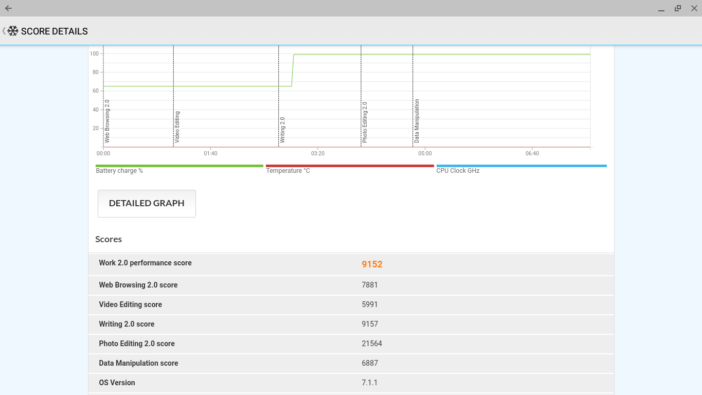Image resolution: width=702 pixels, height=395 pixels.
Task: Select the Video Editing graph marker
Action: point(177,127)
